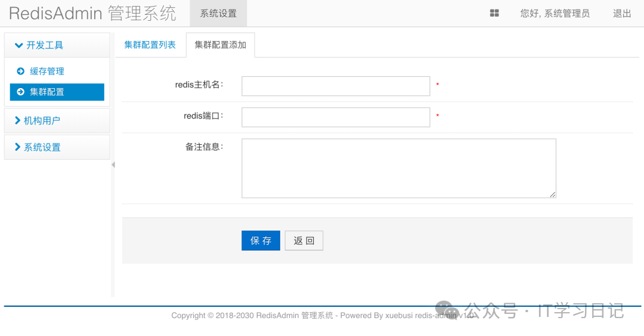Click the redis端口 label
Screen dimensions: 644x336
coord(203,116)
